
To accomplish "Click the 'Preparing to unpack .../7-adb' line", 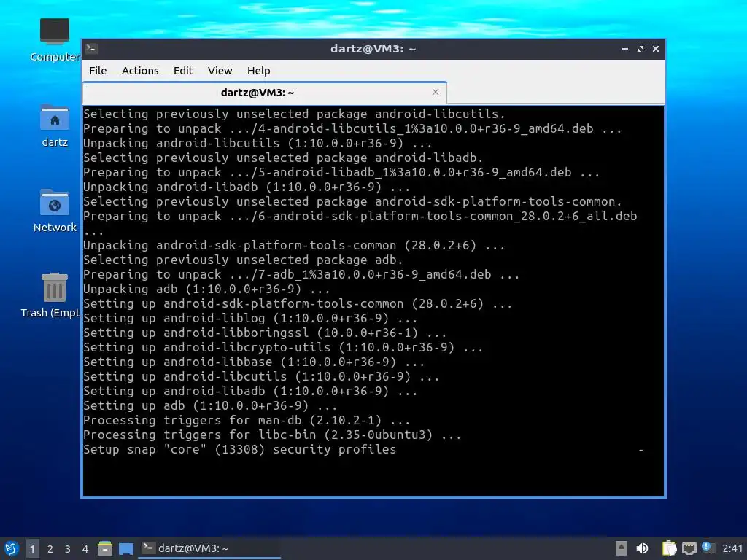I will point(301,274).
